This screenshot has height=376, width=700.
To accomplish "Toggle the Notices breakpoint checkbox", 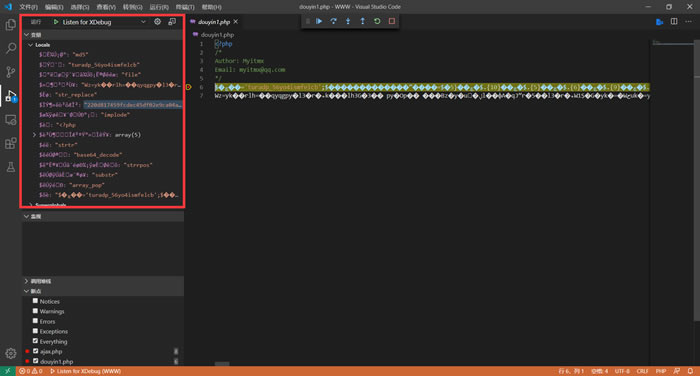I will click(x=35, y=301).
